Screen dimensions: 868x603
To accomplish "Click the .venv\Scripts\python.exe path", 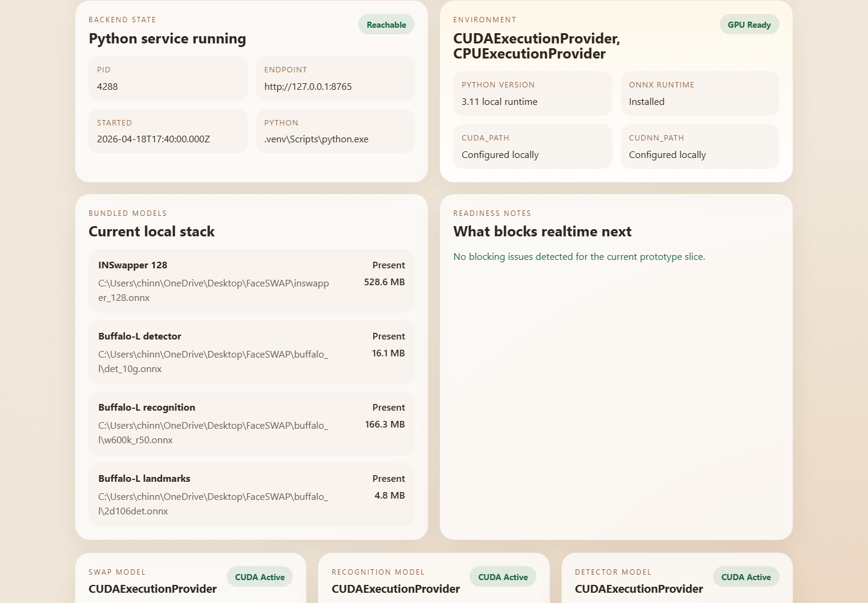I will tap(316, 139).
